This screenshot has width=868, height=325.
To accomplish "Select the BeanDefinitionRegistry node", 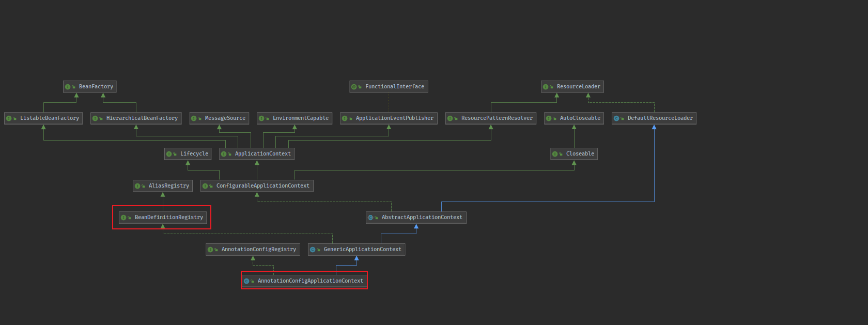I will pyautogui.click(x=163, y=218).
